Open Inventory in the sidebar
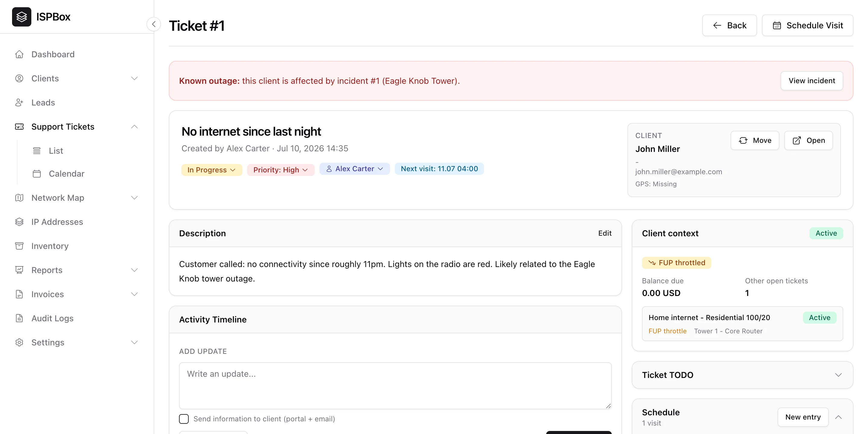The width and height of the screenshot is (868, 434). coord(50,246)
